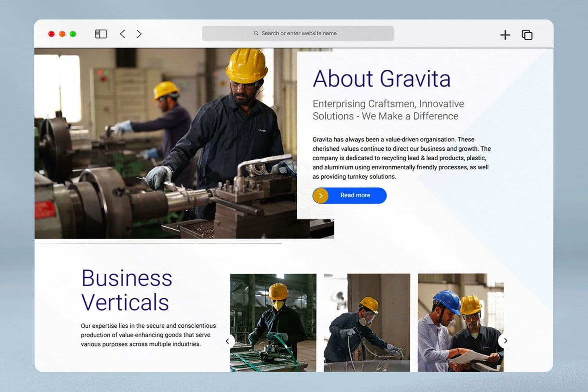The width and height of the screenshot is (588, 392).
Task: Click the search magnifier in address bar
Action: pos(256,33)
